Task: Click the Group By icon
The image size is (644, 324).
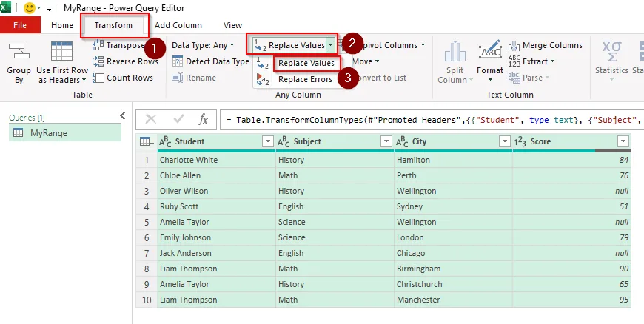Action: [x=19, y=51]
